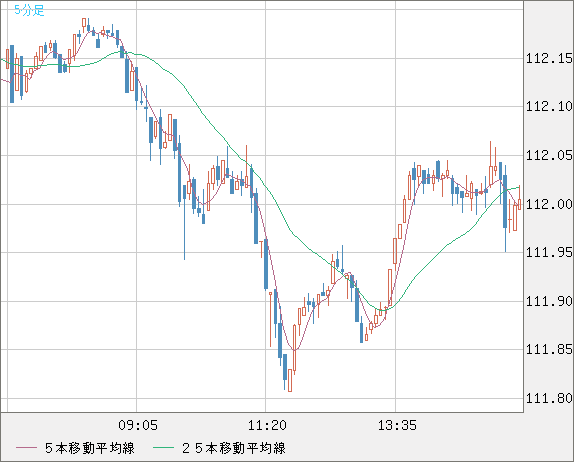
Task: Click the 5本移動平均線 legend label
Action: (90, 448)
